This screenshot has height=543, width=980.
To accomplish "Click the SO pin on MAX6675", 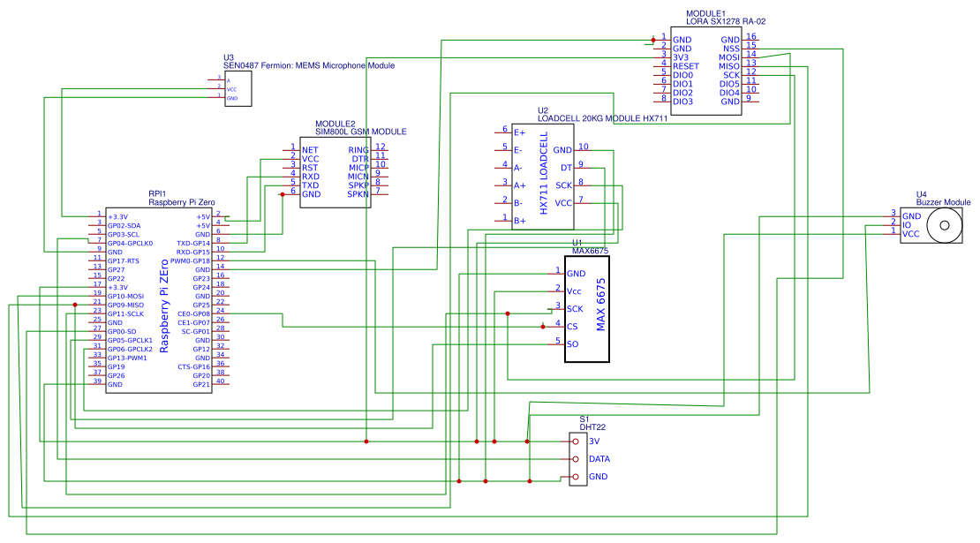I will pos(572,344).
